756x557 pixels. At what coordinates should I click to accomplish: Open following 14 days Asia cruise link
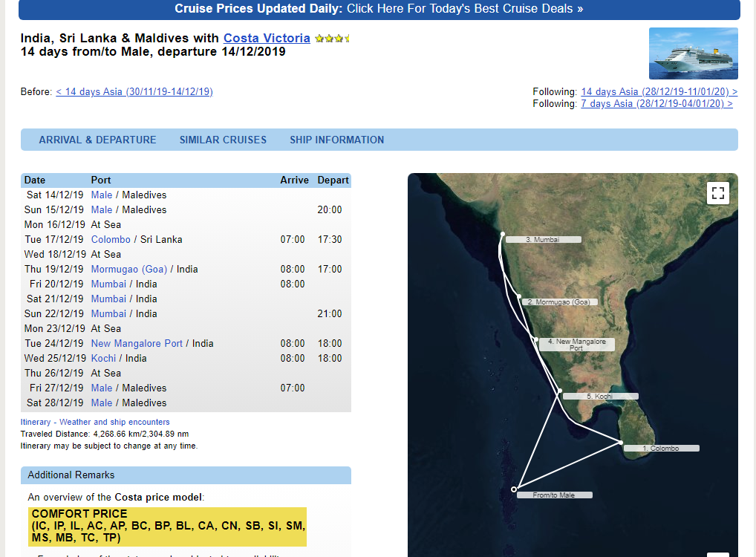[x=659, y=91]
